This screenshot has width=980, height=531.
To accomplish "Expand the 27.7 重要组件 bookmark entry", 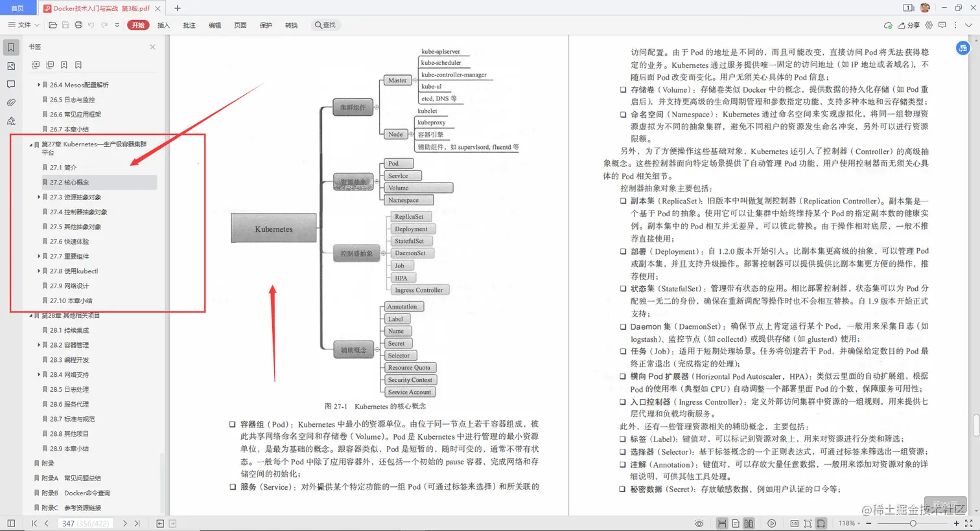I will [39, 256].
